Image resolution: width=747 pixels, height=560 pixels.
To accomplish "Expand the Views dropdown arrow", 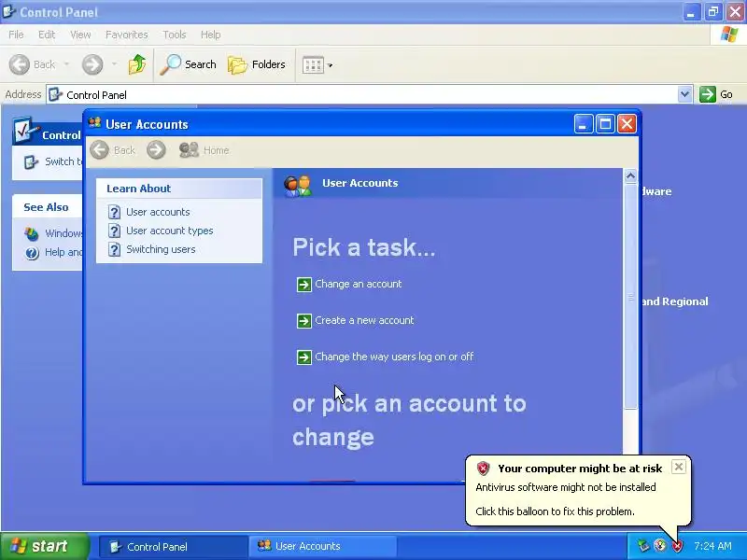I will [x=331, y=65].
